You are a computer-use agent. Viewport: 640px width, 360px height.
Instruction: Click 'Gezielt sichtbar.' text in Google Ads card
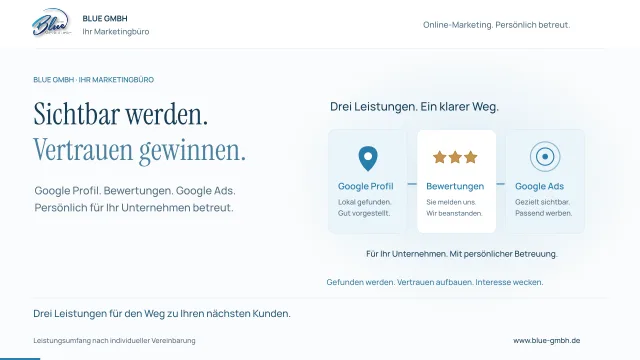click(x=542, y=202)
